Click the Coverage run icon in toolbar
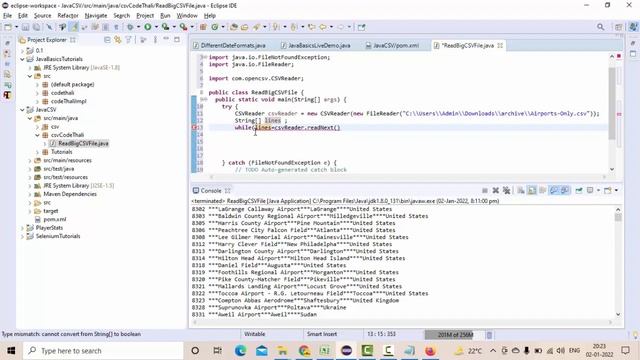Screen dimensions: 640x360 (x=165, y=27)
